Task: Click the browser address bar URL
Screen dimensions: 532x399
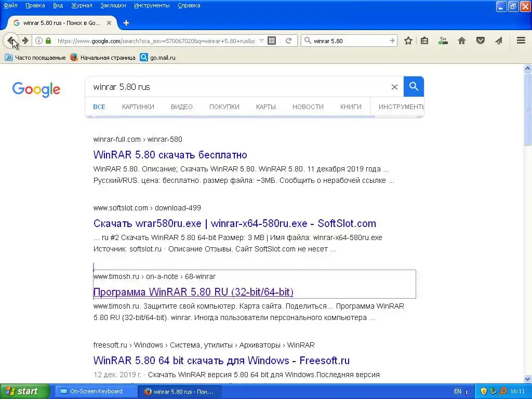Action: 156,41
